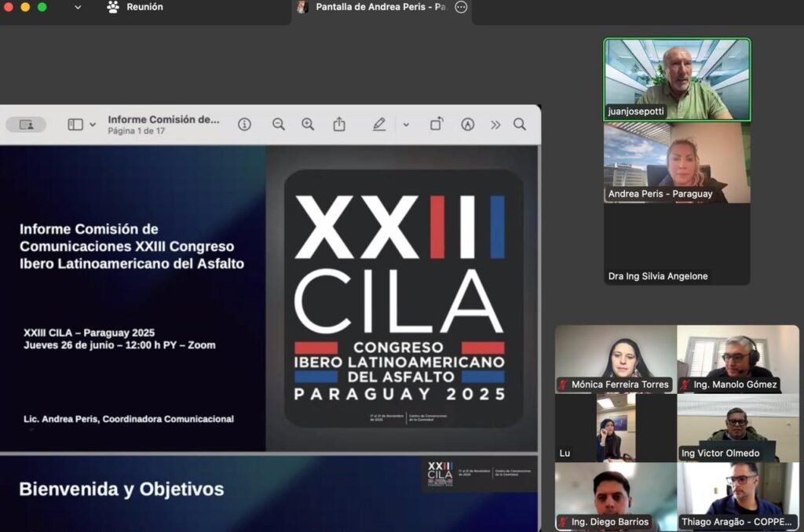
Task: Open the Markup toolbar icon
Action: [x=468, y=124]
